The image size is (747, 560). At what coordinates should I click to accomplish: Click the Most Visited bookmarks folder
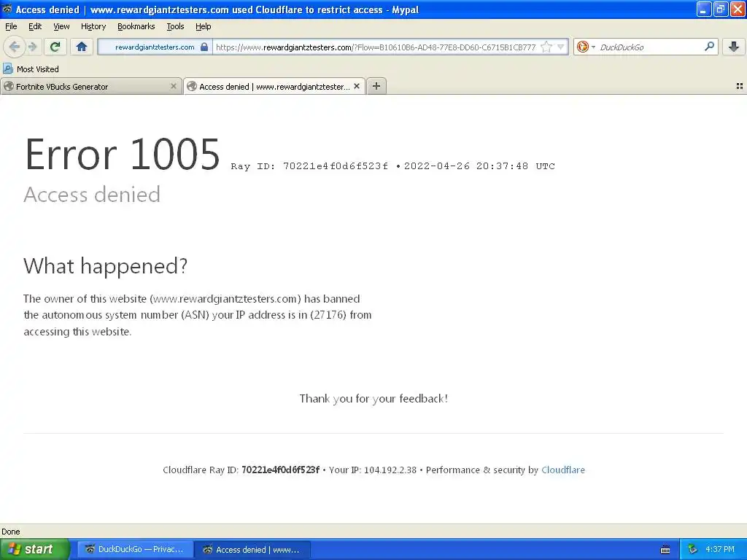[x=31, y=69]
